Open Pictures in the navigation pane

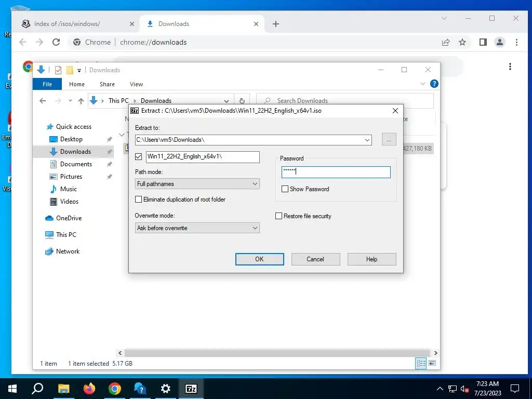[71, 177]
